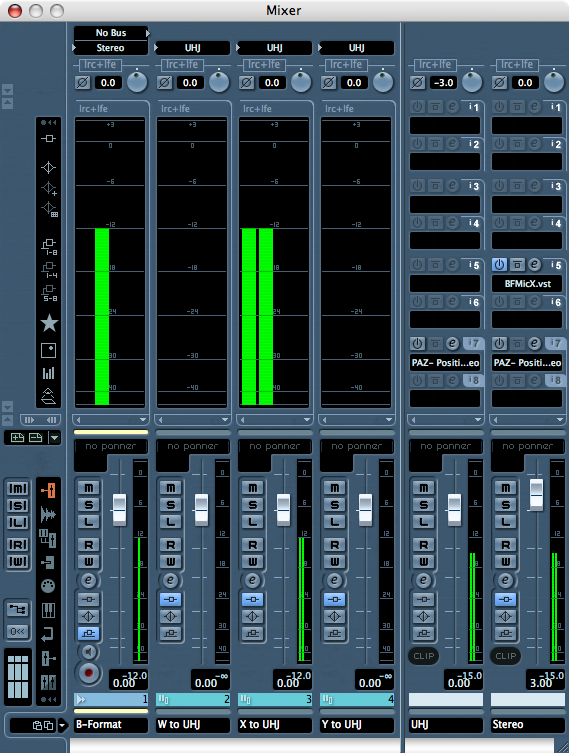
Task: Open output routing menu on W to UHJ
Action: [x=192, y=48]
